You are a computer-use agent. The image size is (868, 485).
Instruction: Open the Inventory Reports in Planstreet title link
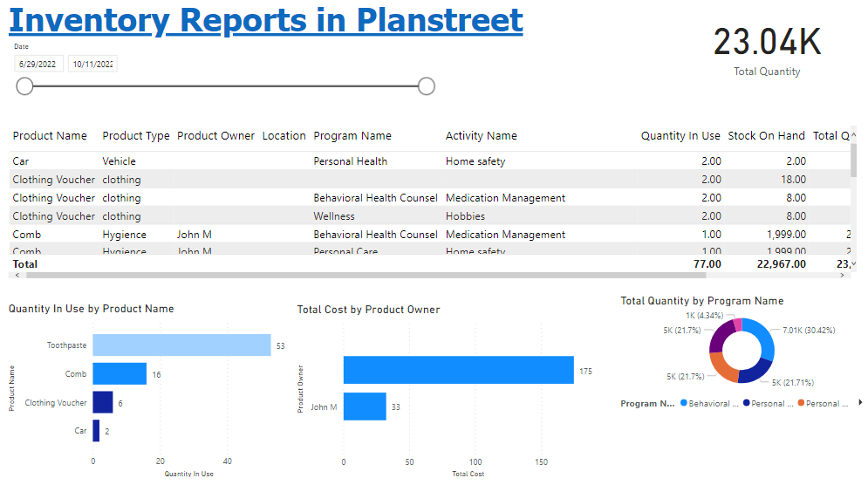click(266, 20)
